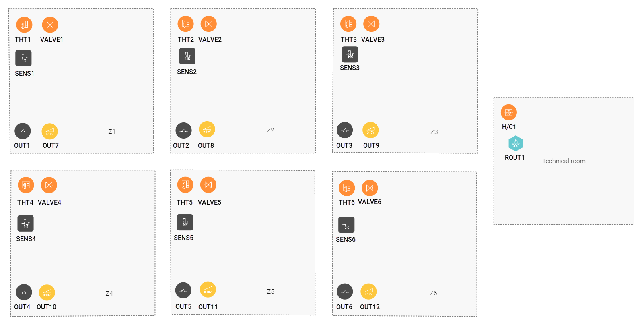Select the OUT3 relay output icon
644x325 pixels.
345,130
